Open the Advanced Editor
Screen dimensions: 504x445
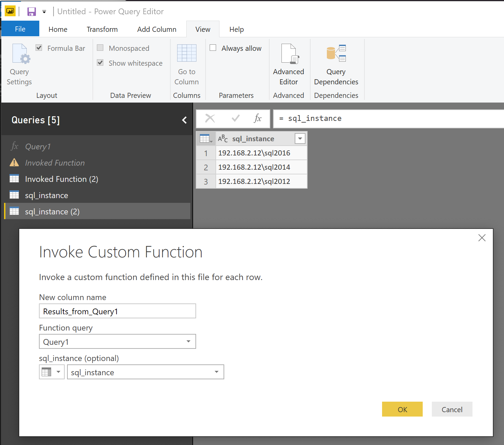click(x=289, y=65)
